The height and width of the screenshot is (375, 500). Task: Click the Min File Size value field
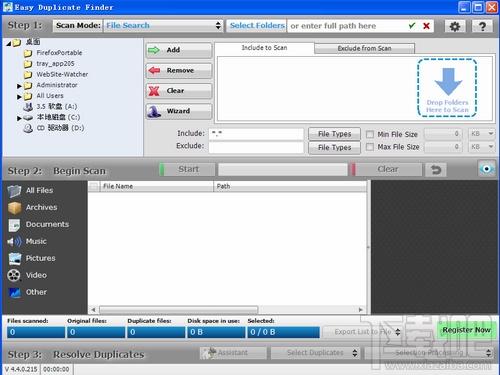point(443,134)
